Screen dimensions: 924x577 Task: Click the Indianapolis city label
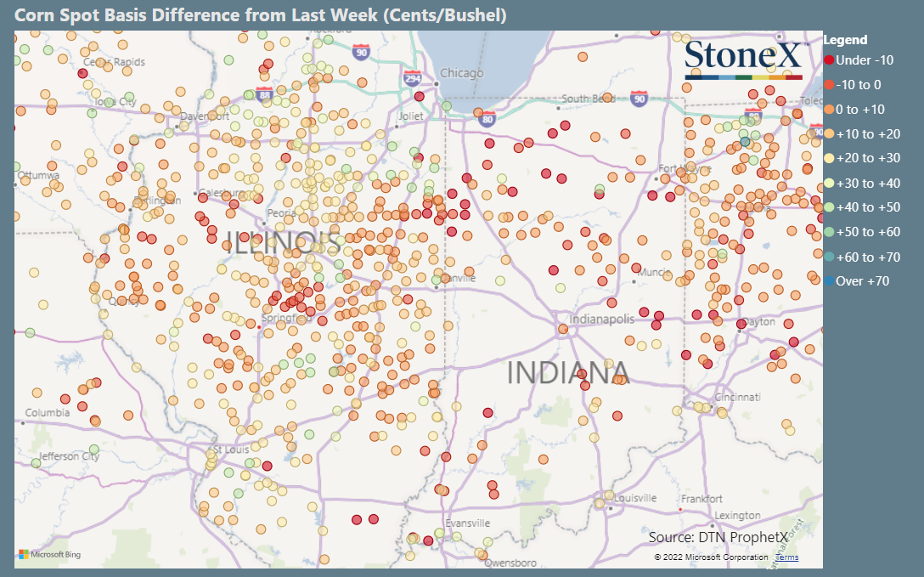(x=601, y=319)
